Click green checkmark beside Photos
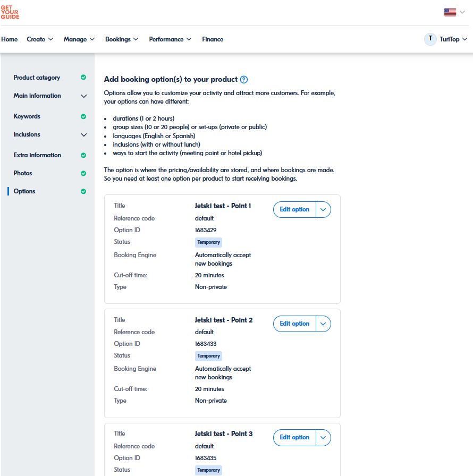 83,173
